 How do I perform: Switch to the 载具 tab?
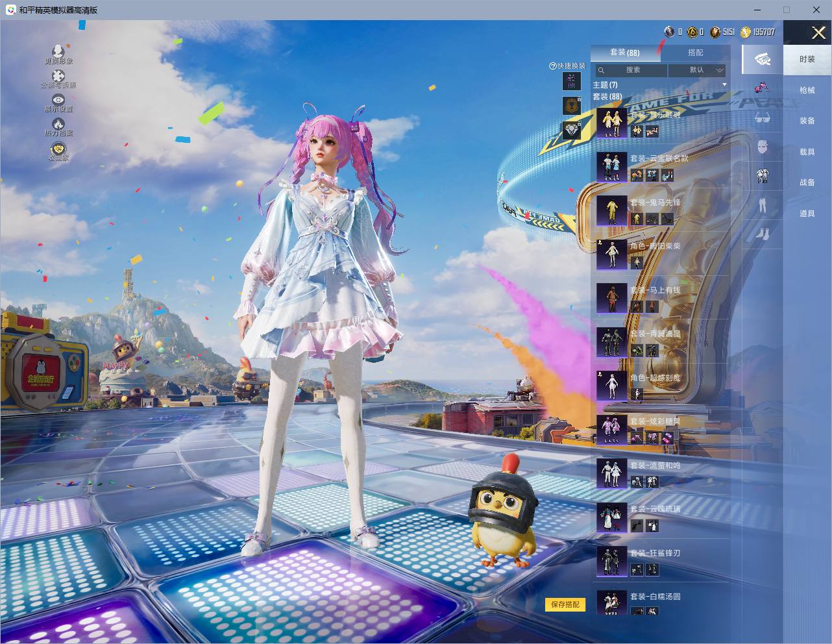point(807,152)
